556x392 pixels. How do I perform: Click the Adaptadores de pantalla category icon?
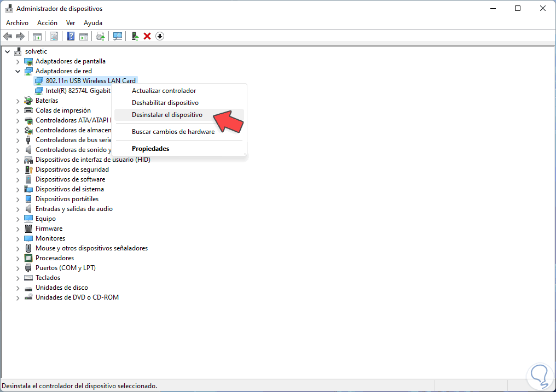click(28, 61)
